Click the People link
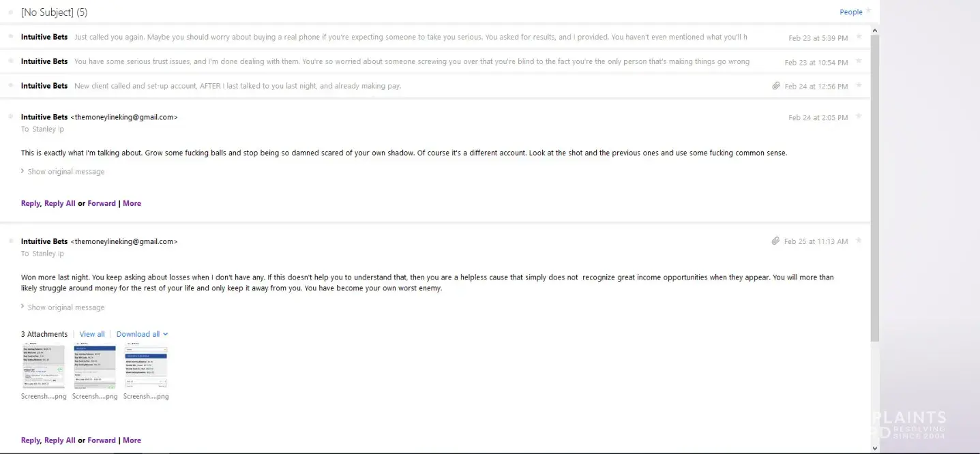 pyautogui.click(x=850, y=12)
